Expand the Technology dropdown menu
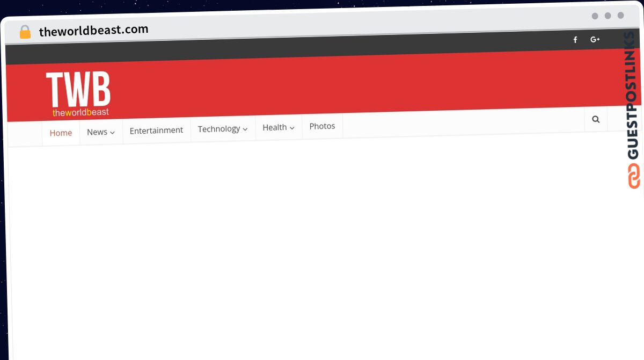This screenshot has width=644, height=360. [223, 129]
